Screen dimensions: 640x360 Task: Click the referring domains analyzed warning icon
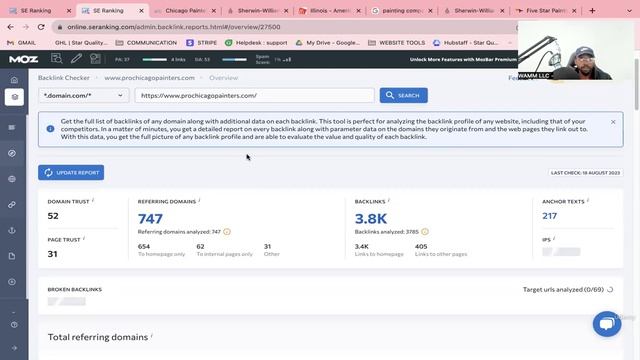click(x=227, y=232)
